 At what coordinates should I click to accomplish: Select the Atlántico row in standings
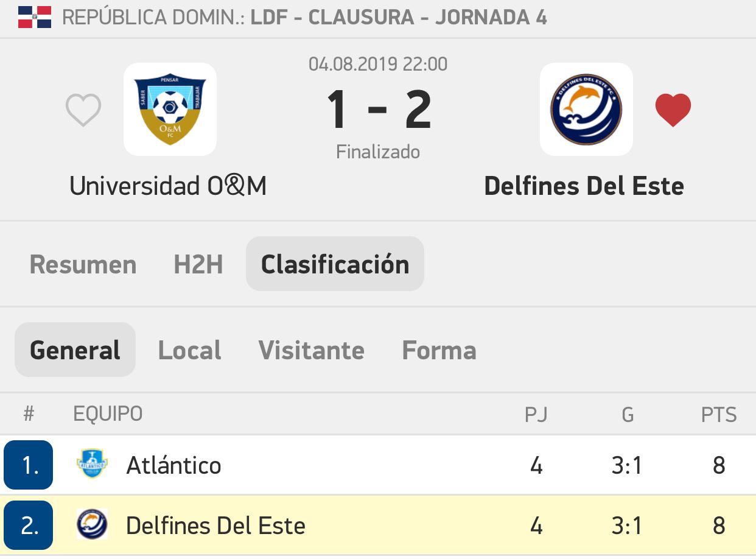pyautogui.click(x=377, y=465)
